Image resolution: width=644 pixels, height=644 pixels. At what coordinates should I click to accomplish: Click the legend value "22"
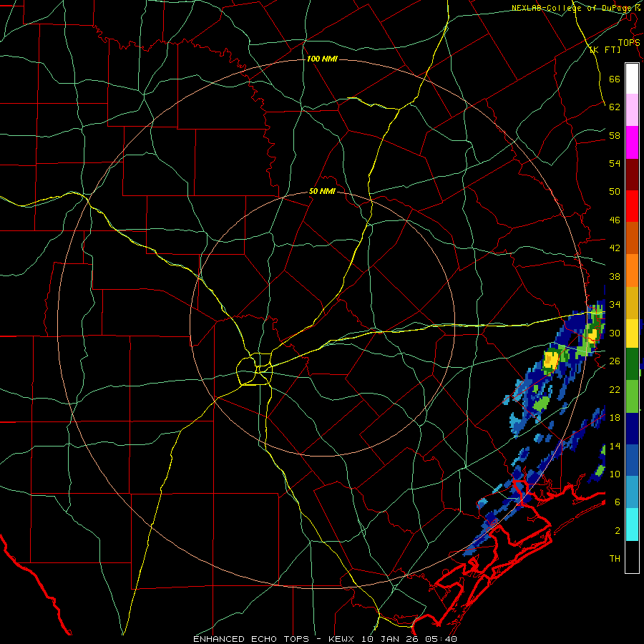[x=615, y=389]
